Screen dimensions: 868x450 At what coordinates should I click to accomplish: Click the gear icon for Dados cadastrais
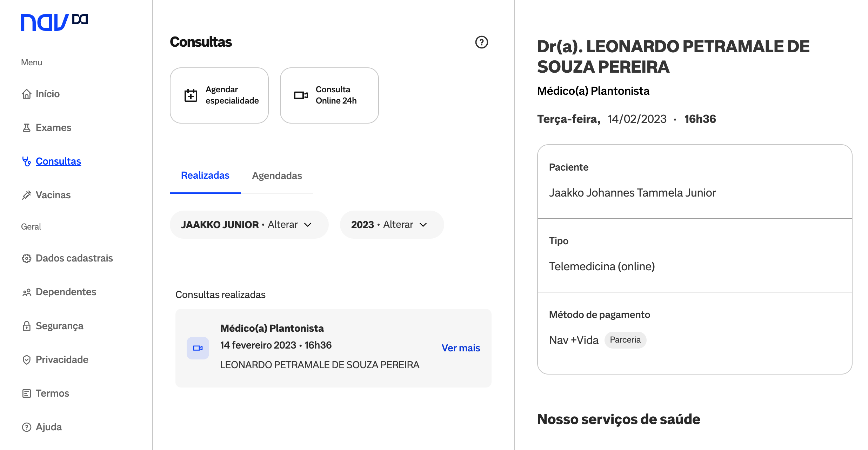27,258
